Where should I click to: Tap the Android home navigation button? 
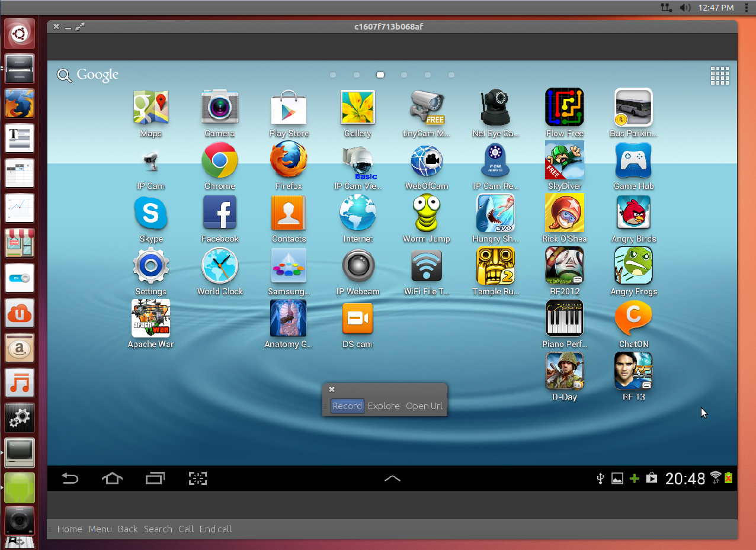coord(112,478)
